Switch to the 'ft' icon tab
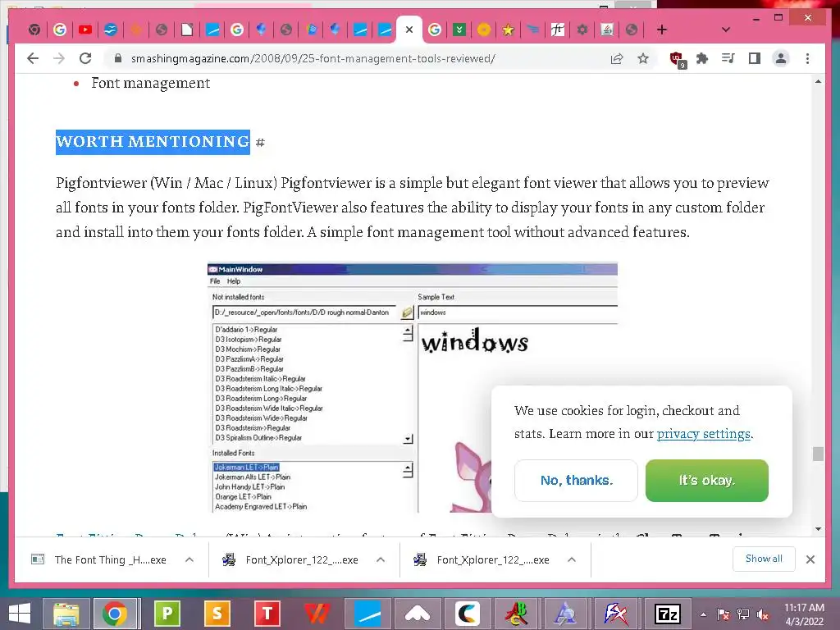This screenshot has height=630, width=840. pos(557,30)
